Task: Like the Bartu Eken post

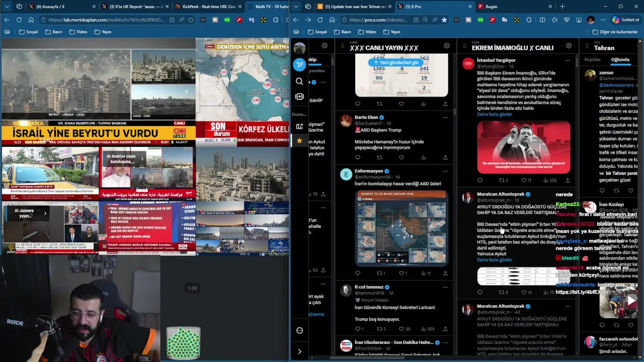Action: point(401,157)
